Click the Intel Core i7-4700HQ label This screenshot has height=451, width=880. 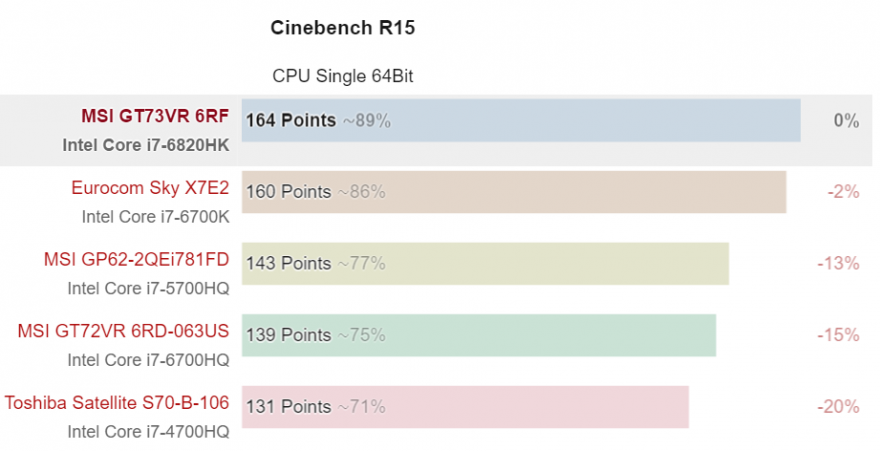148,432
